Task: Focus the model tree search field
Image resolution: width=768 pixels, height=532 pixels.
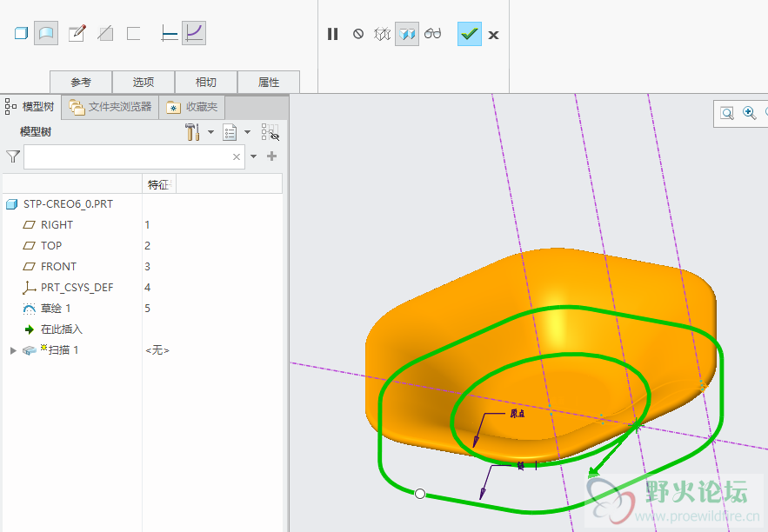Action: click(134, 156)
